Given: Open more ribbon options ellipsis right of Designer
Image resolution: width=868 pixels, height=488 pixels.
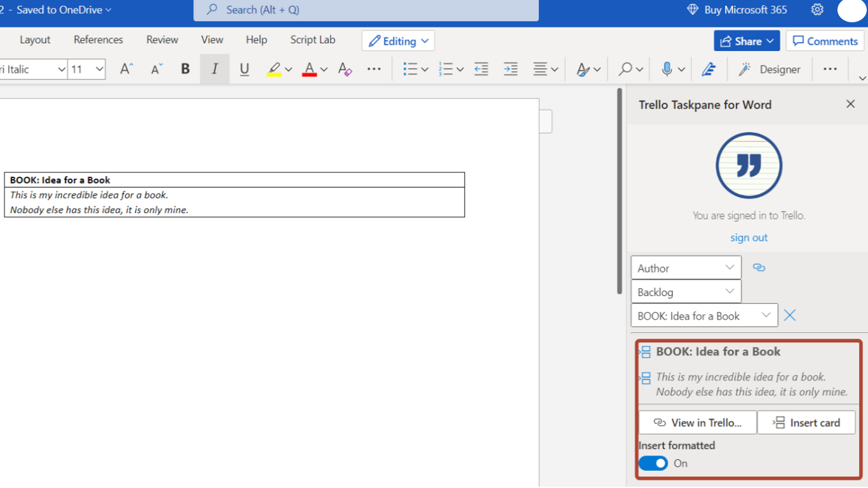Looking at the screenshot, I should coord(830,69).
